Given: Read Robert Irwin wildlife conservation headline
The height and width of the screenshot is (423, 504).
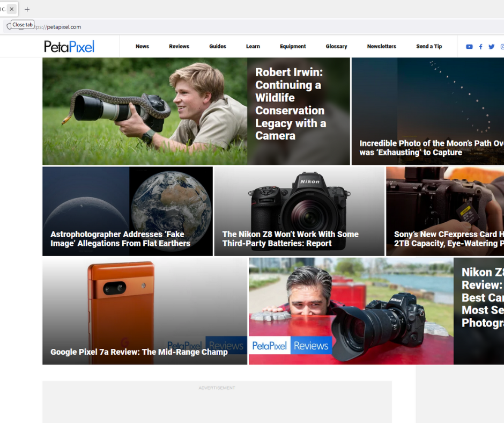Looking at the screenshot, I should (x=291, y=104).
